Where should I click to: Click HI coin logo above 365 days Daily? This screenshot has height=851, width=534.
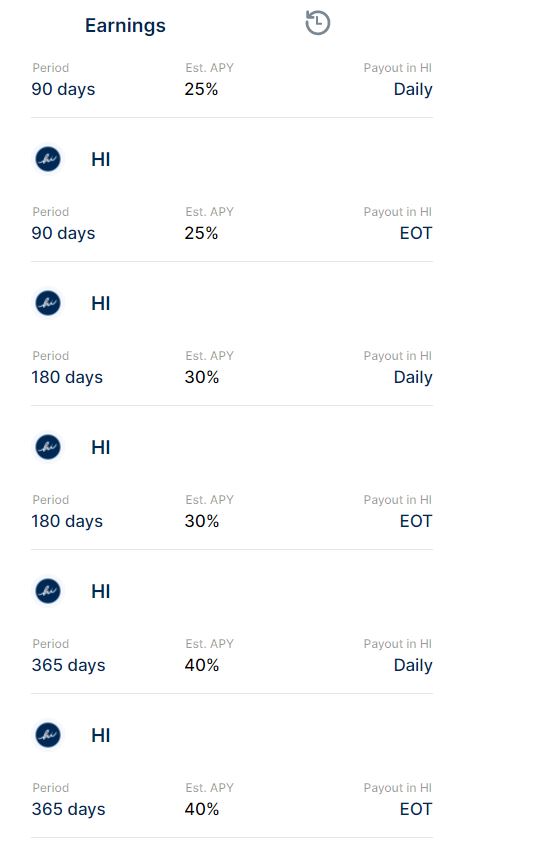pyautogui.click(x=48, y=590)
